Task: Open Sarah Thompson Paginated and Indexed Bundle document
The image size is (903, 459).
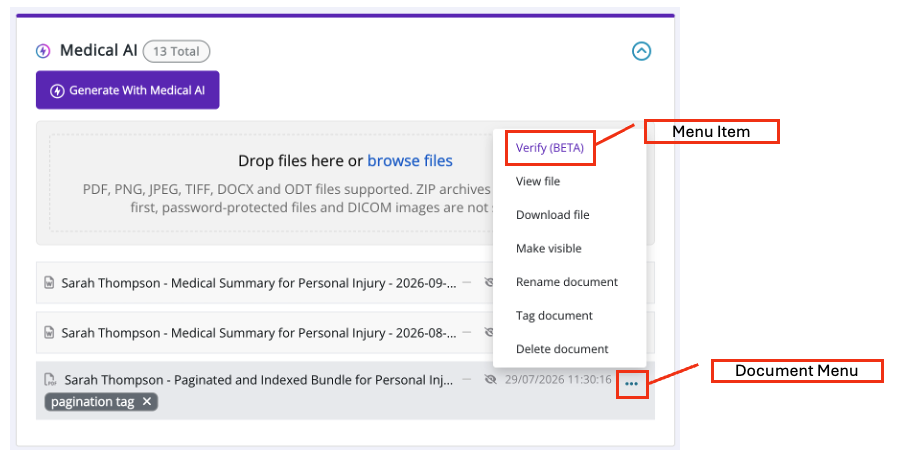Action: [259, 380]
